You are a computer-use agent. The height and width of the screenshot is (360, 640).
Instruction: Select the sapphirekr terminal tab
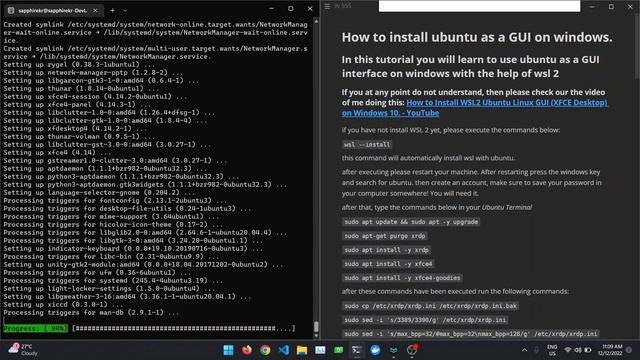coord(52,10)
